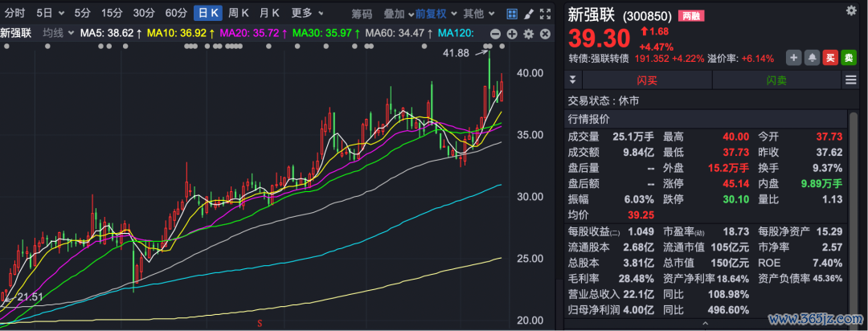The height and width of the screenshot is (331, 868).
Task: Click the MA120 indicator label
Action: pyautogui.click(x=456, y=33)
